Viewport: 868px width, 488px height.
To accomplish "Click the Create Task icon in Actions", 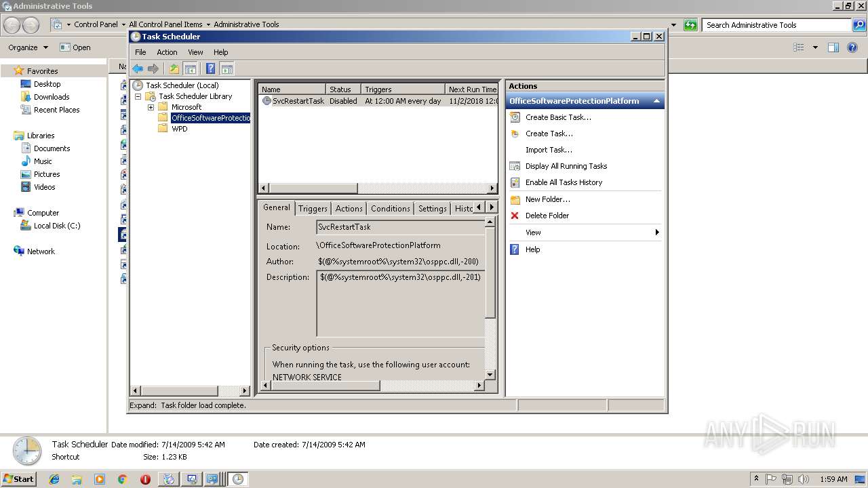I will 515,134.
